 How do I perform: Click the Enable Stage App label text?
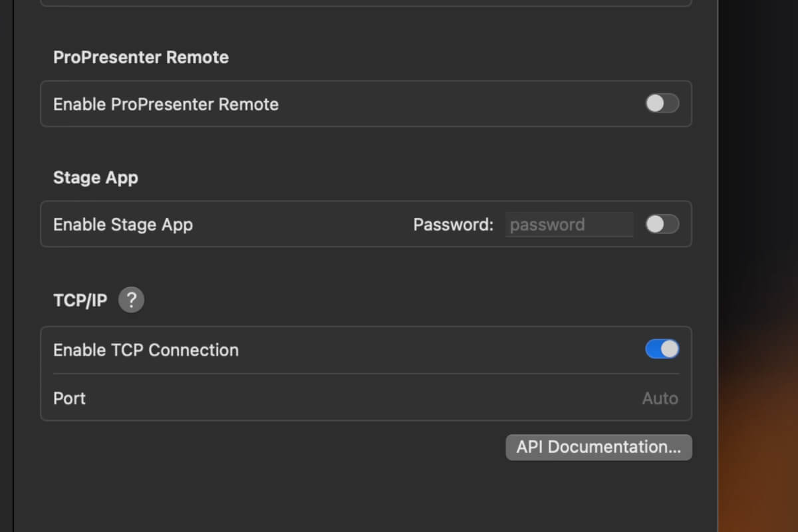(x=123, y=225)
